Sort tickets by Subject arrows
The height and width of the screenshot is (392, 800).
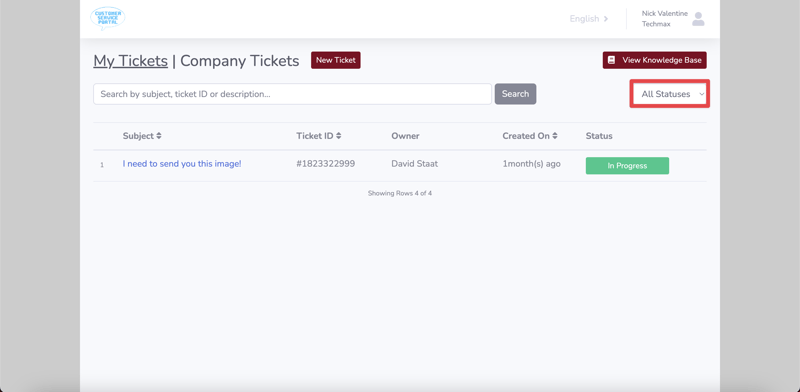click(159, 136)
